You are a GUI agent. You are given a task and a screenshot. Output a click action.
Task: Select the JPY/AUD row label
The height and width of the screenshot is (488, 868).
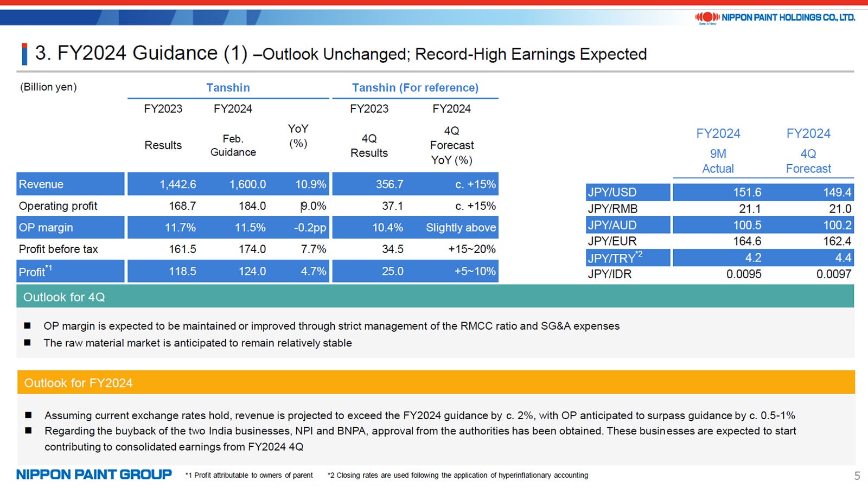pyautogui.click(x=612, y=225)
